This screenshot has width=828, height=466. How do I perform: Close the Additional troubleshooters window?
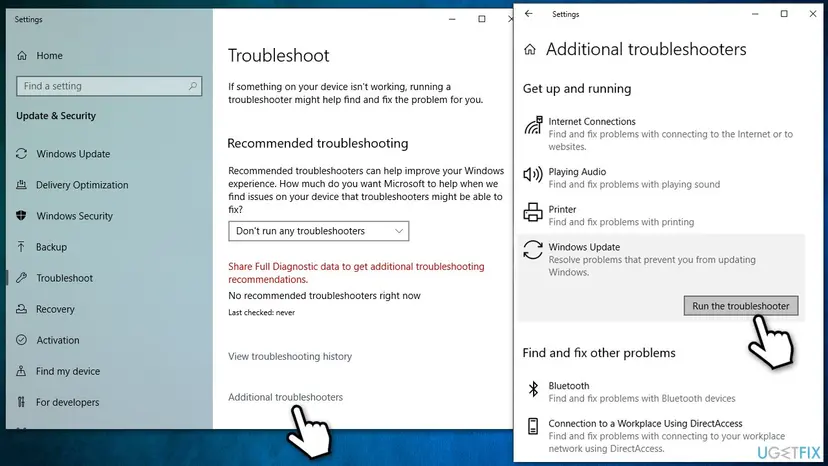(x=813, y=14)
